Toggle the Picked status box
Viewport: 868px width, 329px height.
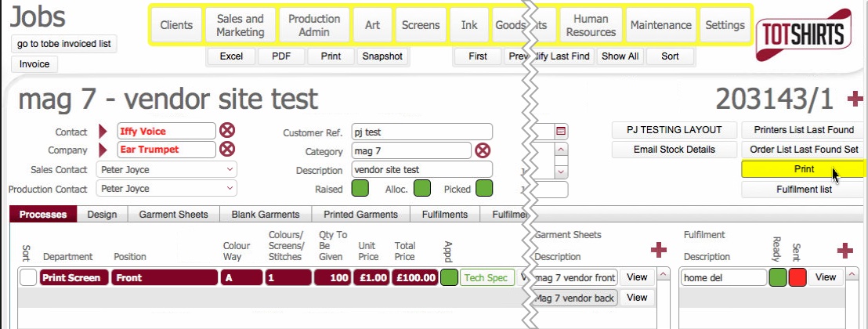(484, 188)
